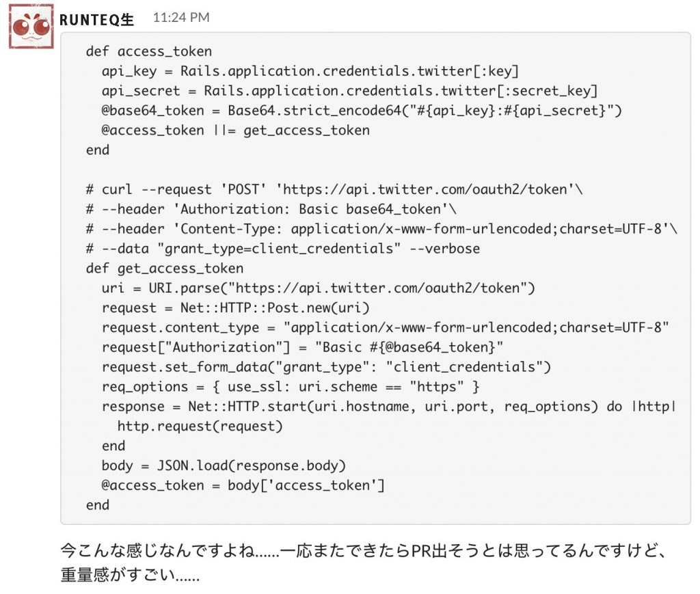Click the Net::HTTP.start response line
Viewport: 700px width, 594px height.
(389, 406)
